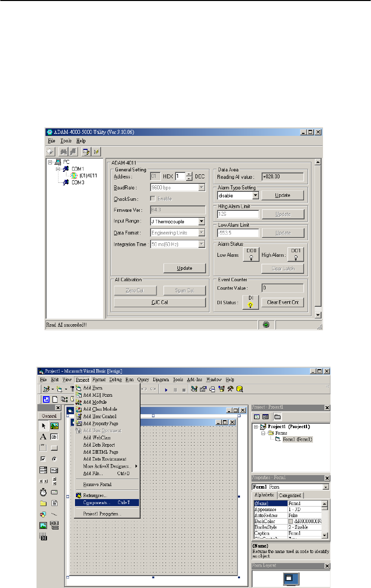Open Properties Window toolbar icon
The height and width of the screenshot is (588, 371).
click(203, 389)
